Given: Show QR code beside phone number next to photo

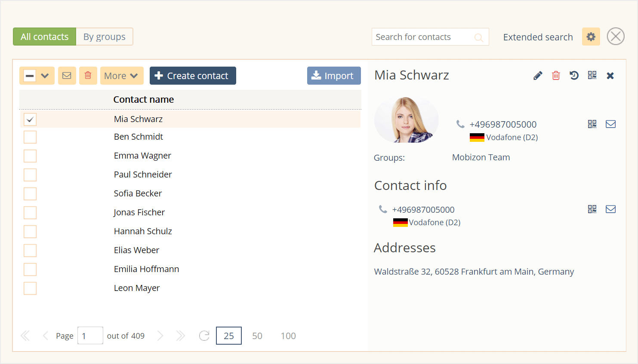Looking at the screenshot, I should point(592,124).
